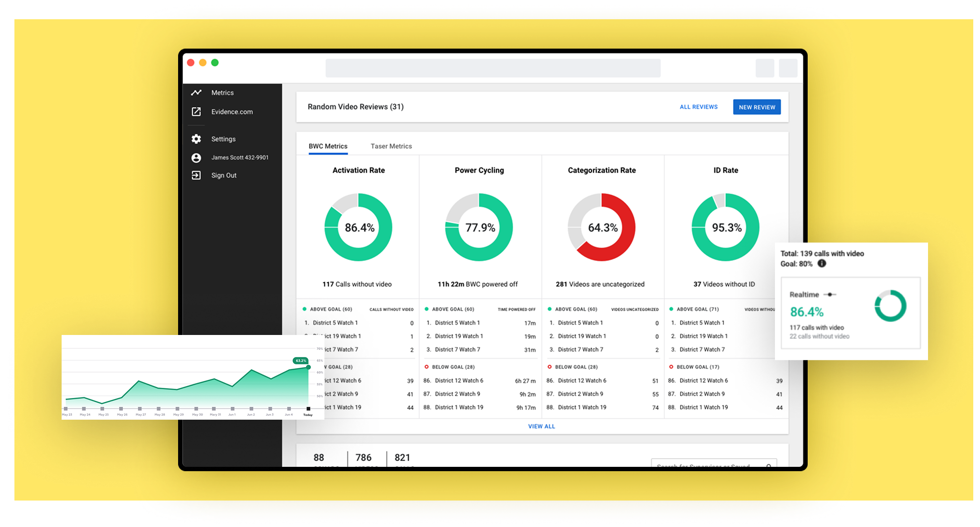Screen dimensions: 980x527
Task: Click the Realtime legend line marker
Action: pos(830,295)
